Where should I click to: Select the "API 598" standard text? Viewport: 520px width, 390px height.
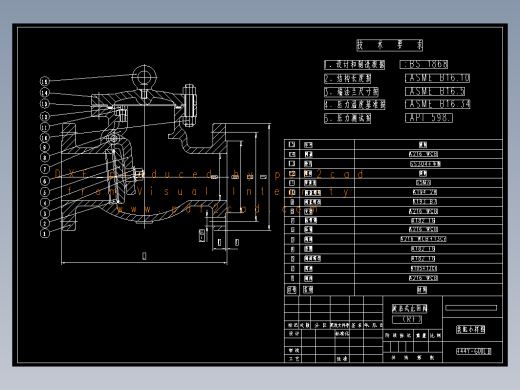pyautogui.click(x=429, y=118)
